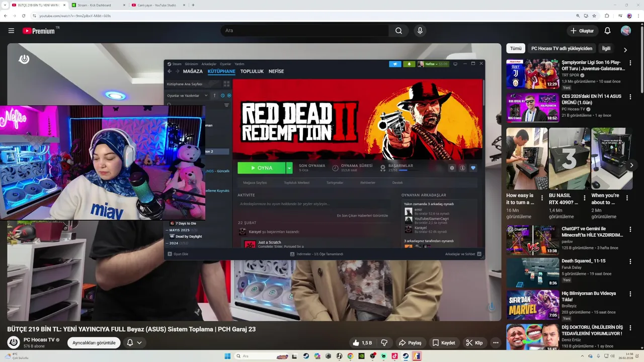Open Chrome extensions puzzle icon
This screenshot has height=362, width=644.
pyautogui.click(x=607, y=16)
